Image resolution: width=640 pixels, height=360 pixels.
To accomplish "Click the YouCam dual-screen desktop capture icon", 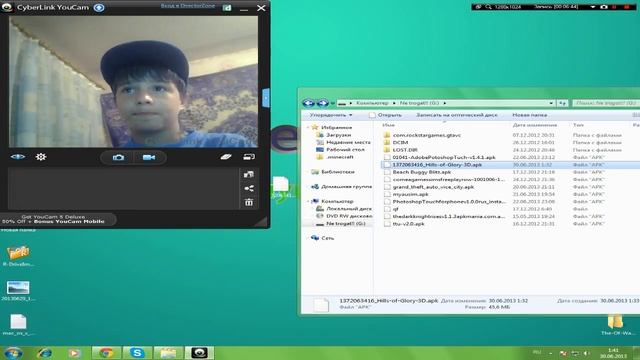I will point(249,157).
